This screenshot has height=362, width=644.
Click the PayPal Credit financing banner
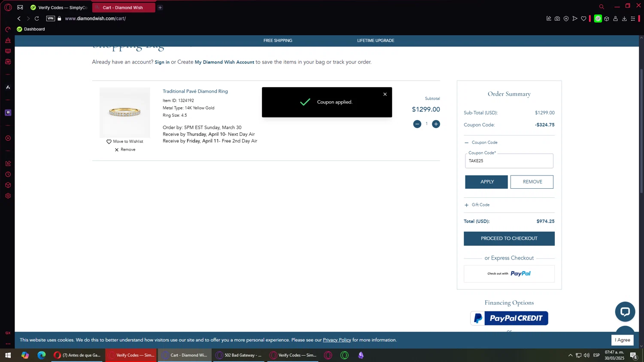coord(509,318)
